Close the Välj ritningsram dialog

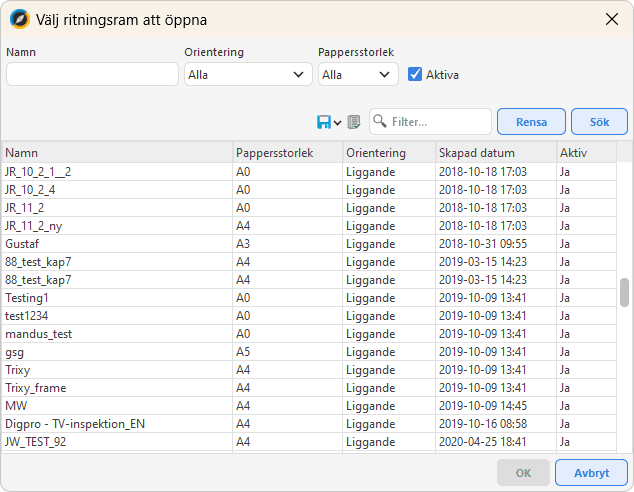[x=611, y=18]
